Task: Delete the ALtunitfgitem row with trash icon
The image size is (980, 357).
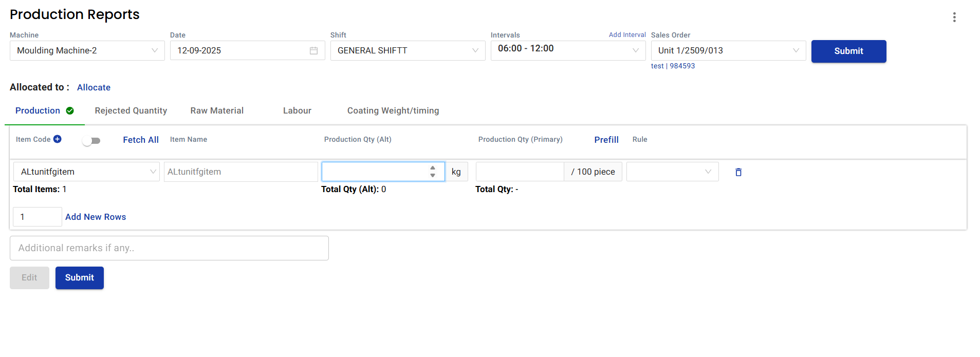Action: [x=738, y=172]
